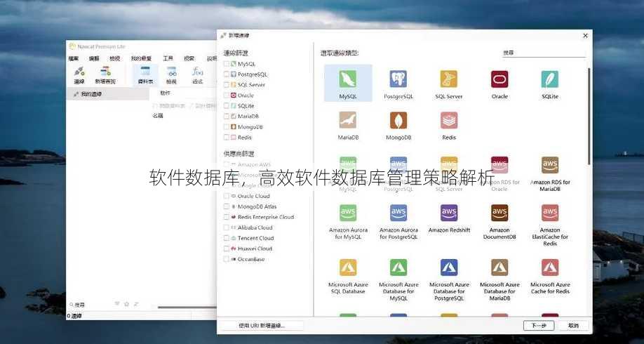Click the 檢視 glasses toolbar icon
Image resolution: width=644 pixels, height=344 pixels.
172,74
